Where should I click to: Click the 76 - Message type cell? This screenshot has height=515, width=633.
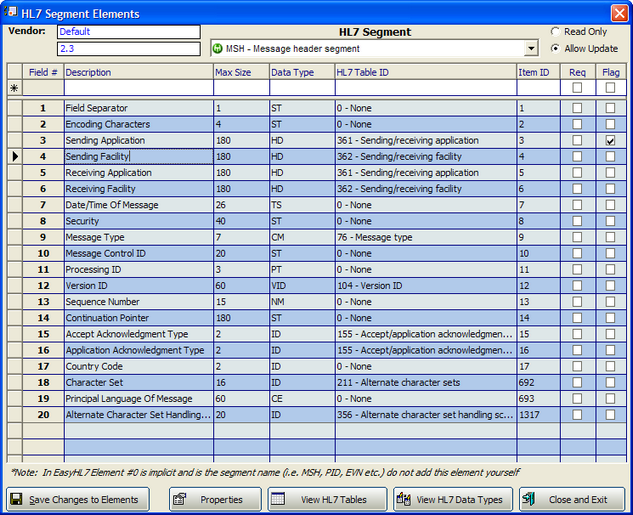426,237
